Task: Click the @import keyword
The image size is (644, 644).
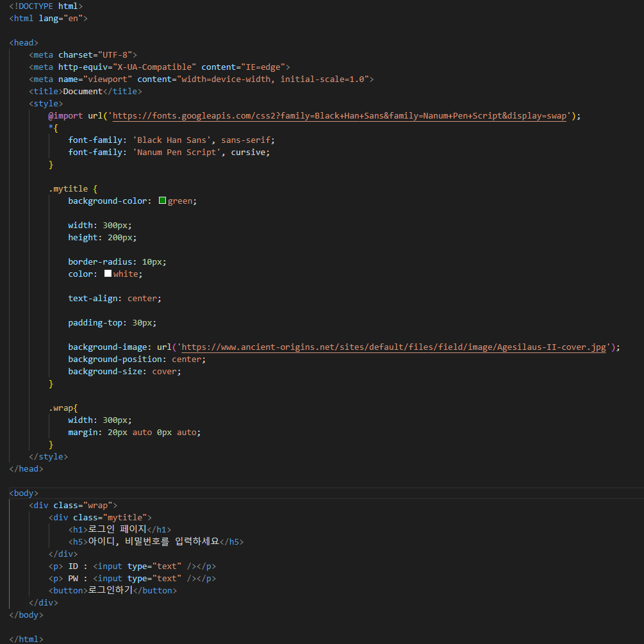Action: [66, 116]
